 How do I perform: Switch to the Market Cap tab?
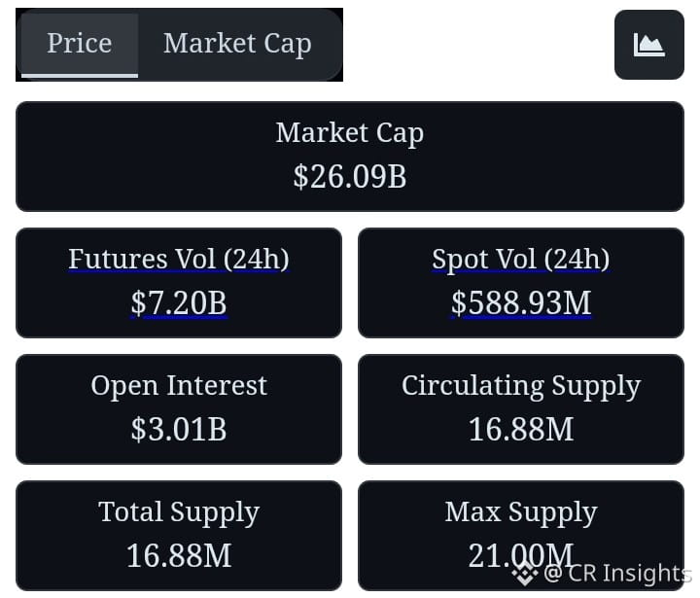click(237, 45)
